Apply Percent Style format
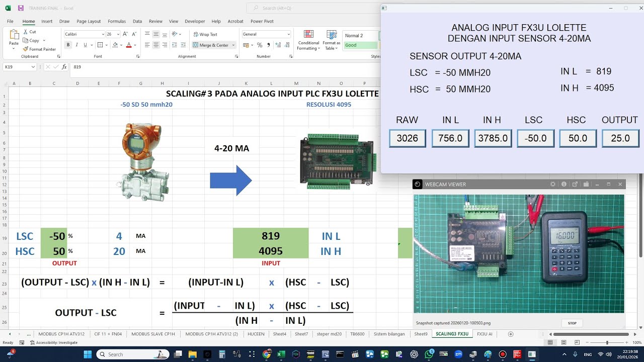 coord(260,45)
